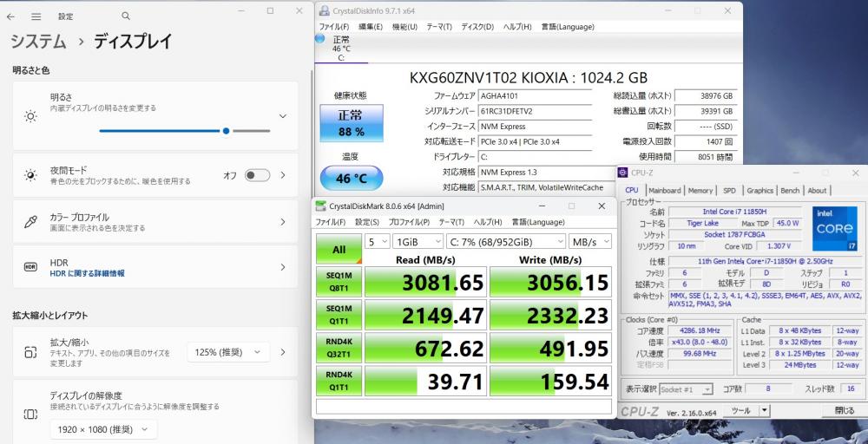The image size is (868, 444).
Task: Click the brightness slider handle
Action: [226, 131]
